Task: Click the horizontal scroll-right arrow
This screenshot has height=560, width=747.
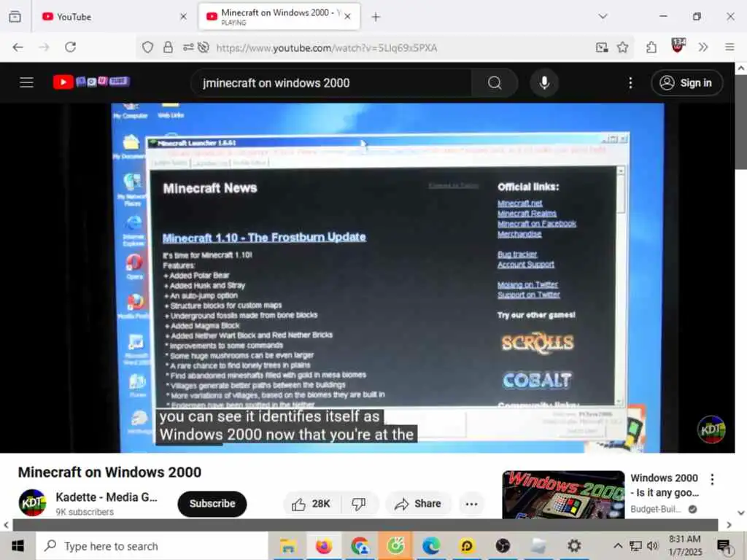Action: click(x=729, y=525)
